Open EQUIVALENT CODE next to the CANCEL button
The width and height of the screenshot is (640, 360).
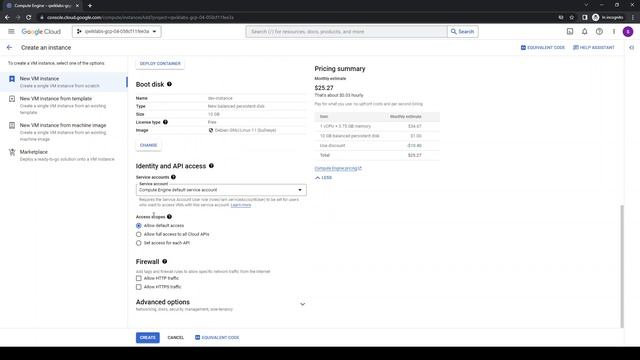(x=217, y=338)
